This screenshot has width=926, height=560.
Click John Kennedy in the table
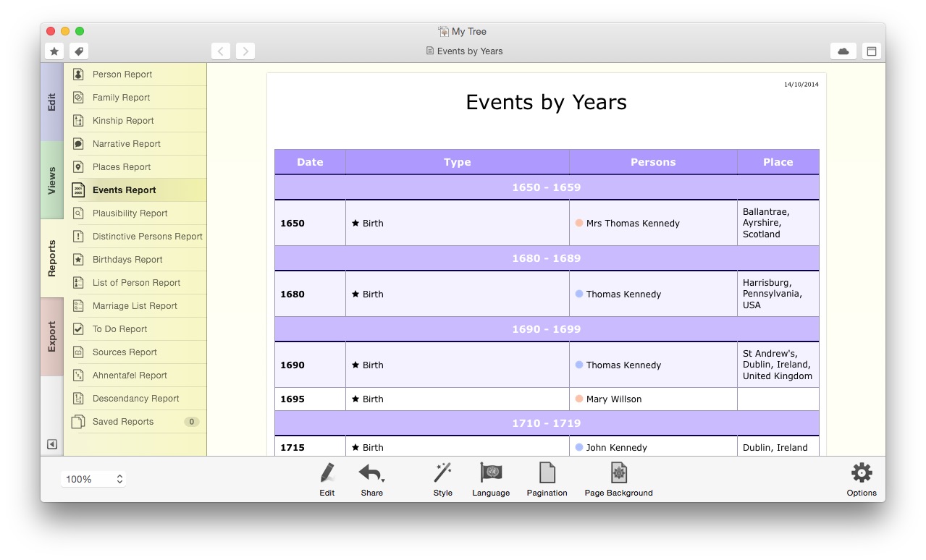coord(617,448)
